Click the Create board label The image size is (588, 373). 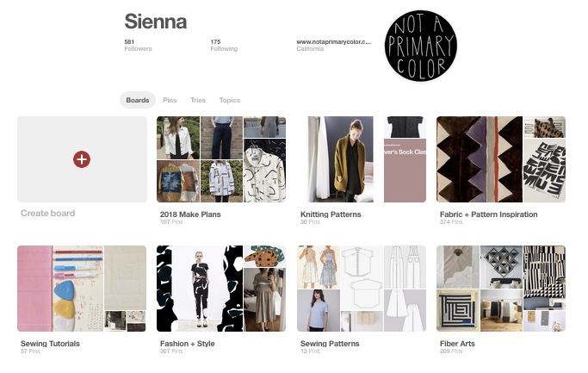click(x=47, y=213)
